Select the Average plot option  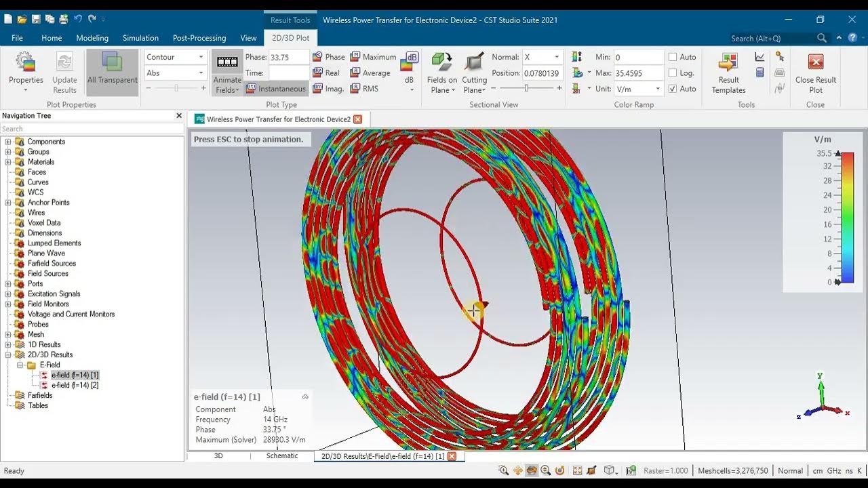click(370, 73)
